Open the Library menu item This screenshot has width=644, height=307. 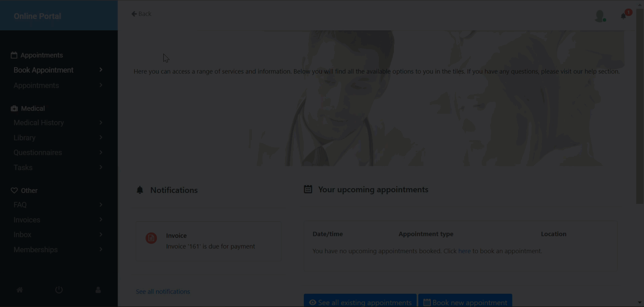point(25,138)
